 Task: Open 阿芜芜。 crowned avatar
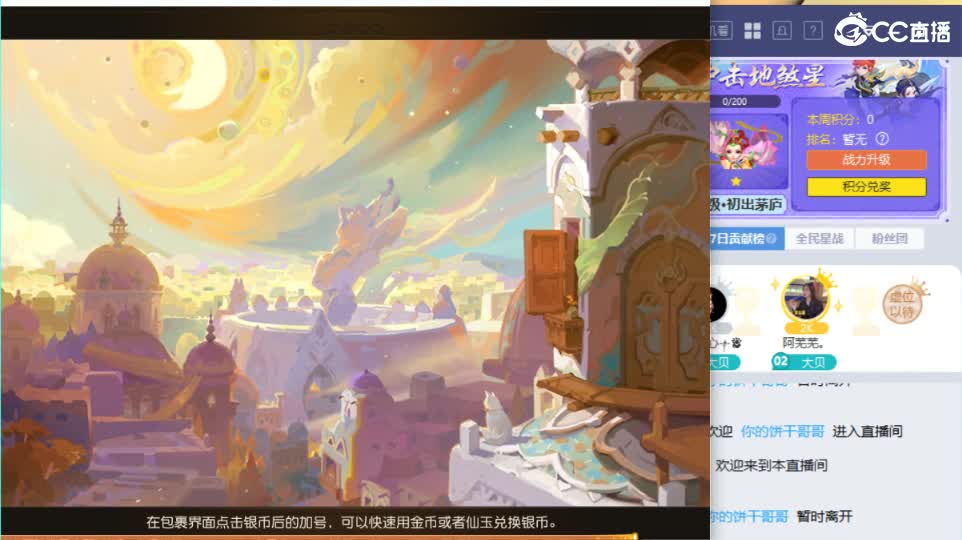pyautogui.click(x=806, y=301)
